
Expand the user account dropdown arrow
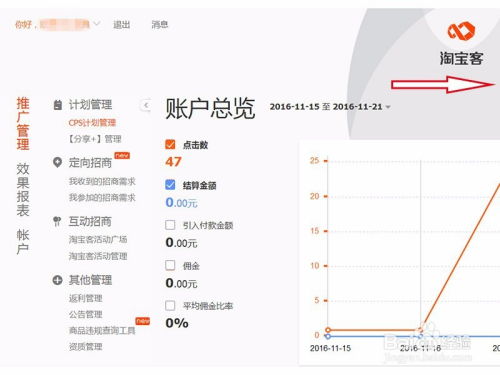(x=96, y=24)
